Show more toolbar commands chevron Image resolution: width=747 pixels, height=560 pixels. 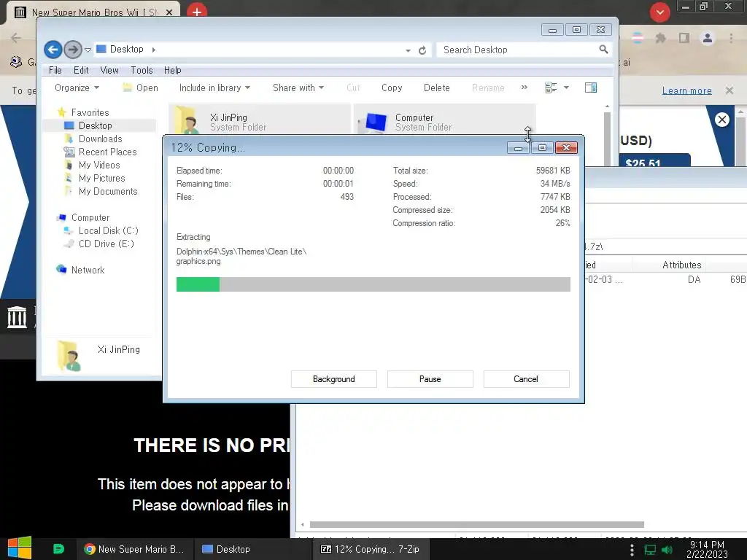click(x=524, y=87)
